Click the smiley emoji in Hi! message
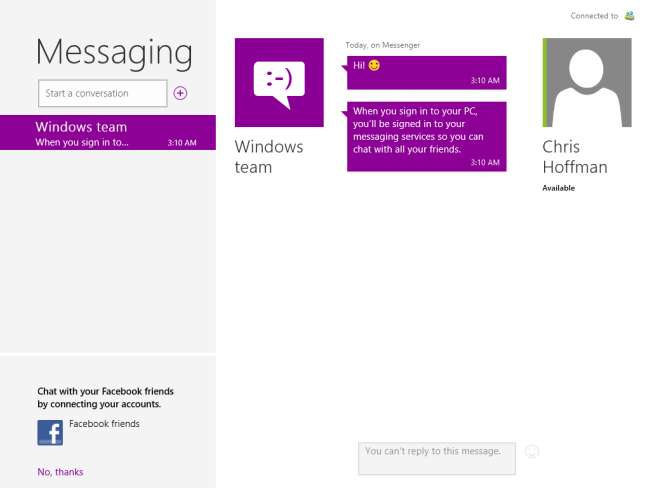Image resolution: width=650 pixels, height=488 pixels. (x=374, y=66)
